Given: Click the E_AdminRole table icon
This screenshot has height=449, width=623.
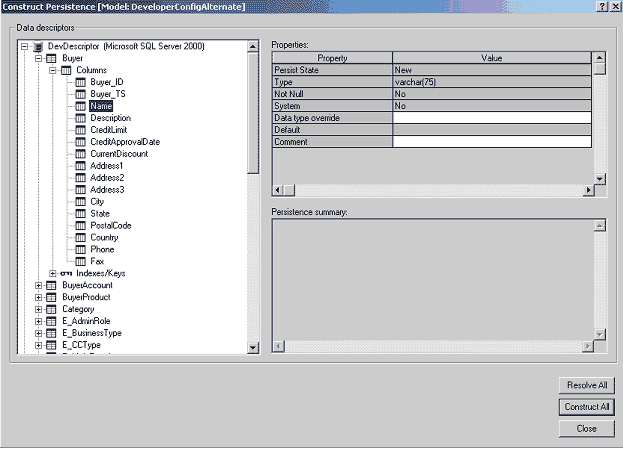Looking at the screenshot, I should tap(52, 321).
